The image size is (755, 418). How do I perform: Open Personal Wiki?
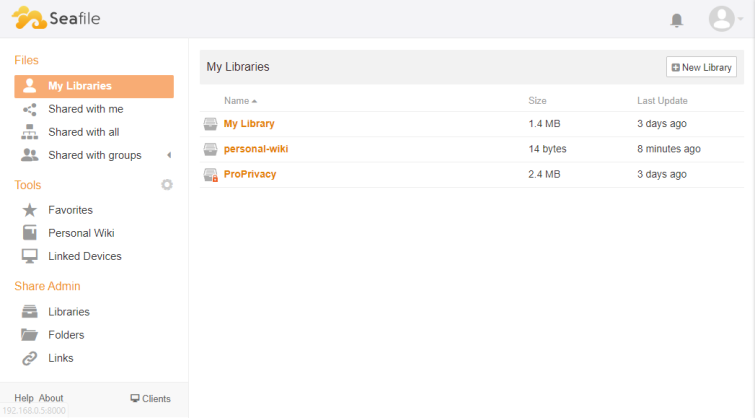pos(81,233)
